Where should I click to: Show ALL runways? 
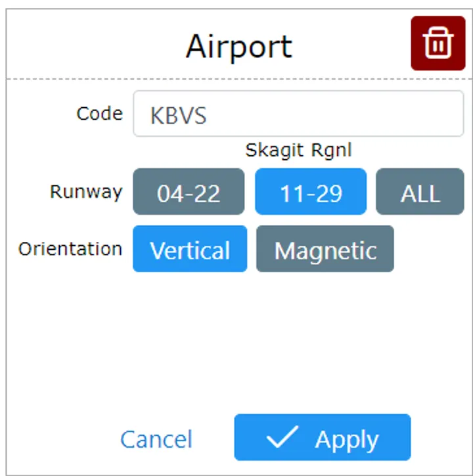(x=420, y=192)
